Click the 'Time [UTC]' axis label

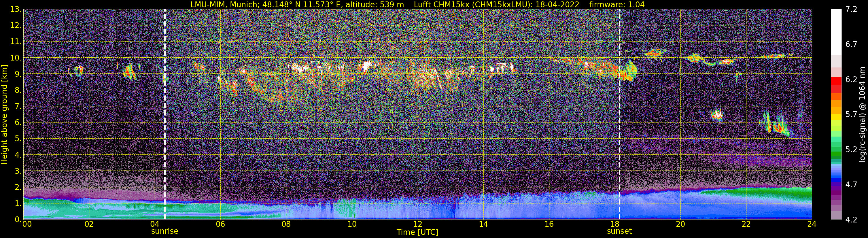(417, 232)
